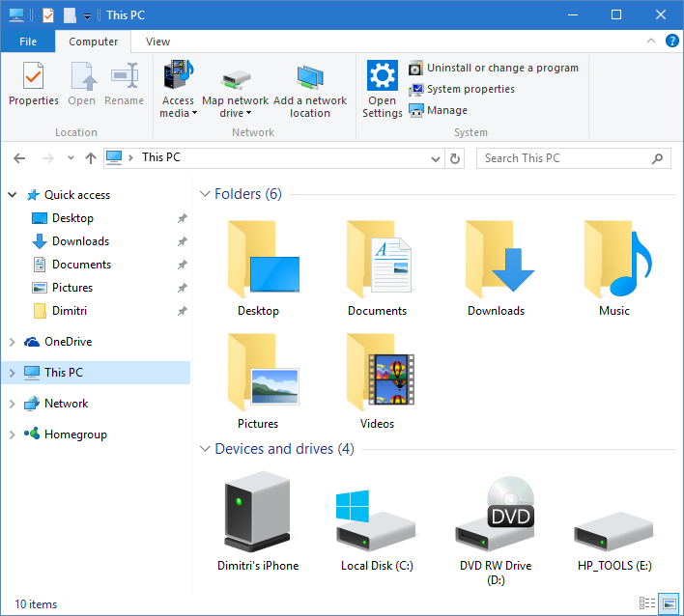This screenshot has height=616, width=684.
Task: Expand the OneDrive tree node
Action: pyautogui.click(x=13, y=342)
